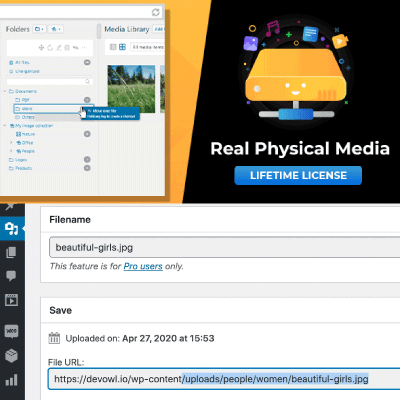
Task: Select the Nature gallery
Action: pyautogui.click(x=28, y=134)
